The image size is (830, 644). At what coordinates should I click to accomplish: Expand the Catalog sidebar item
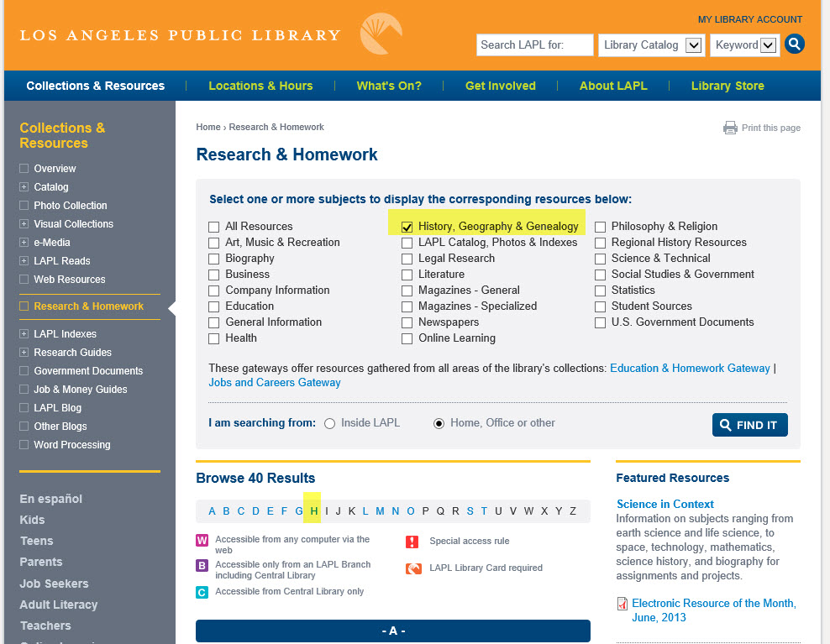(24, 186)
